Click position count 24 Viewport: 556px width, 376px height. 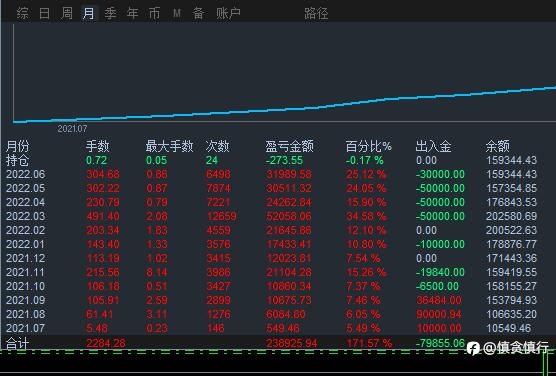(x=212, y=160)
